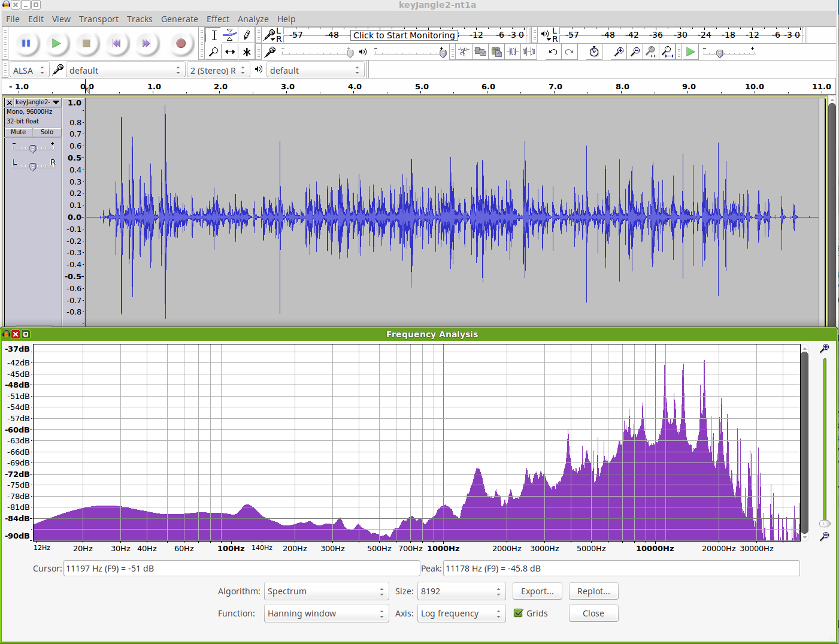Click Fit Project zoom icon

pos(667,52)
